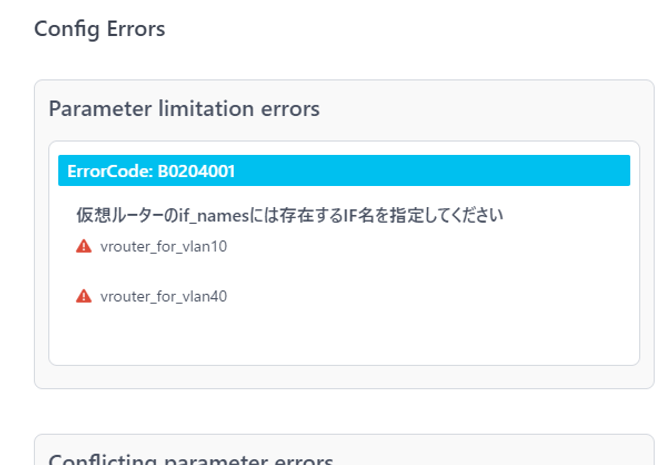The height and width of the screenshot is (465, 672).
Task: Click the warning icon beside vrouter_for_vlan40
Action: point(84,296)
